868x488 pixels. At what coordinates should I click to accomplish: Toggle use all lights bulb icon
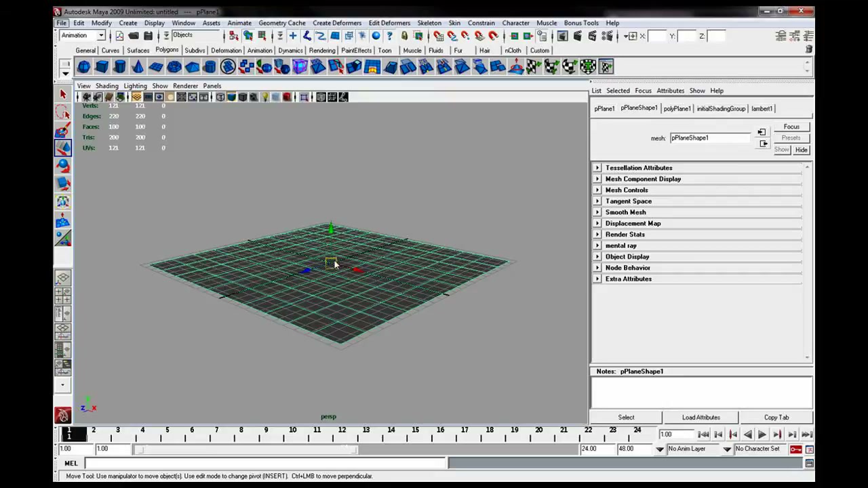[x=265, y=97]
